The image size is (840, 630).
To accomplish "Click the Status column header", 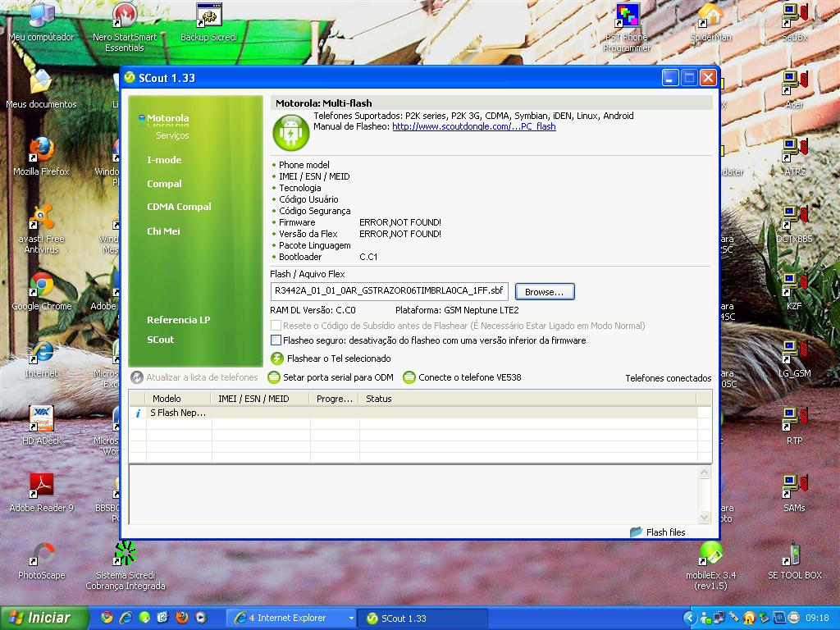I will click(527, 398).
